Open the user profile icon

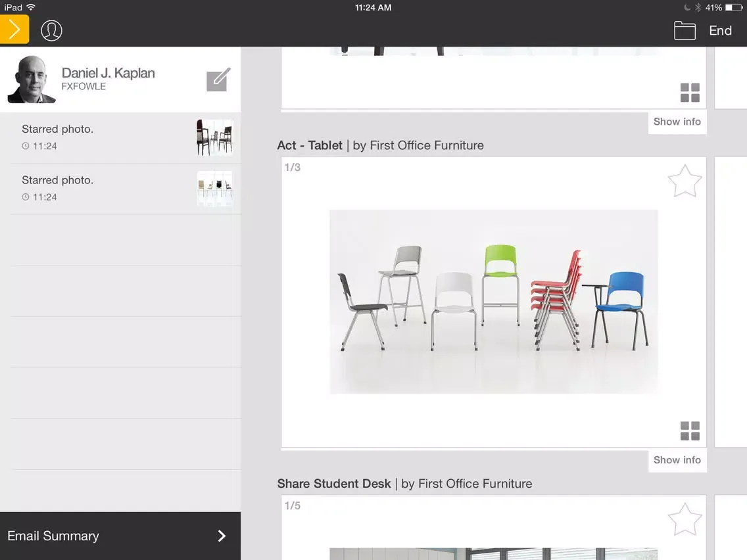pos(51,30)
